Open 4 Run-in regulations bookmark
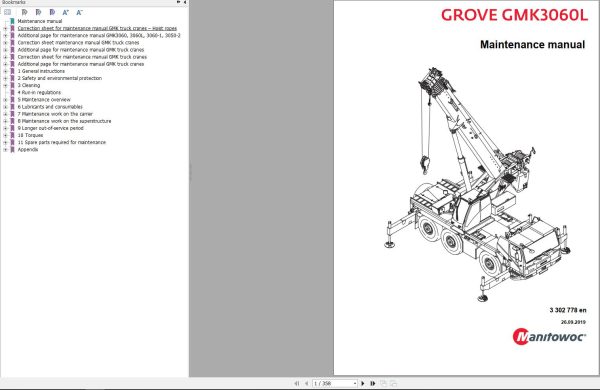600x390 pixels. point(39,93)
